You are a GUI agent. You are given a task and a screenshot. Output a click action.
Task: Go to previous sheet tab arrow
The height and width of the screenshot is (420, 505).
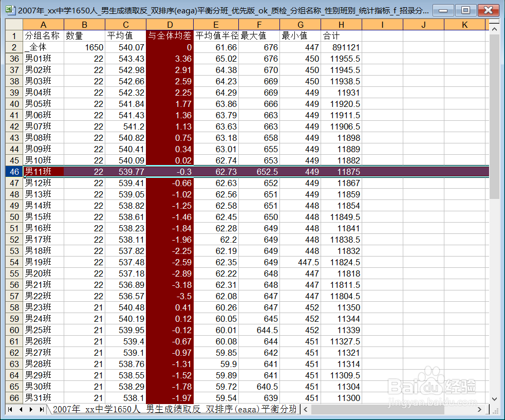click(x=21, y=409)
